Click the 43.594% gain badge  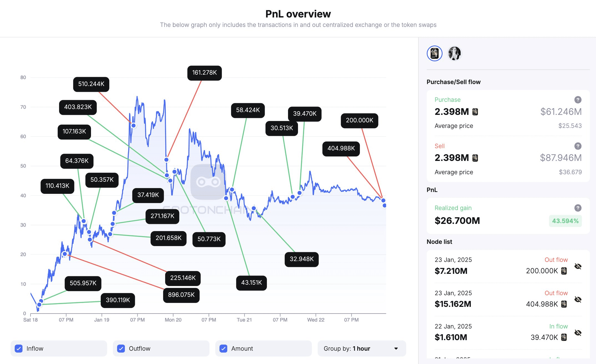click(565, 221)
